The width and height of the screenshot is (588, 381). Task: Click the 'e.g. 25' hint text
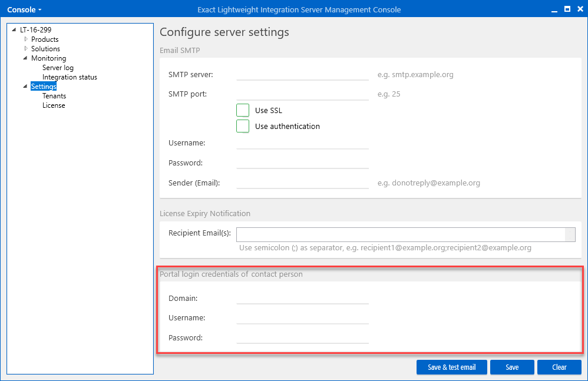tap(389, 94)
